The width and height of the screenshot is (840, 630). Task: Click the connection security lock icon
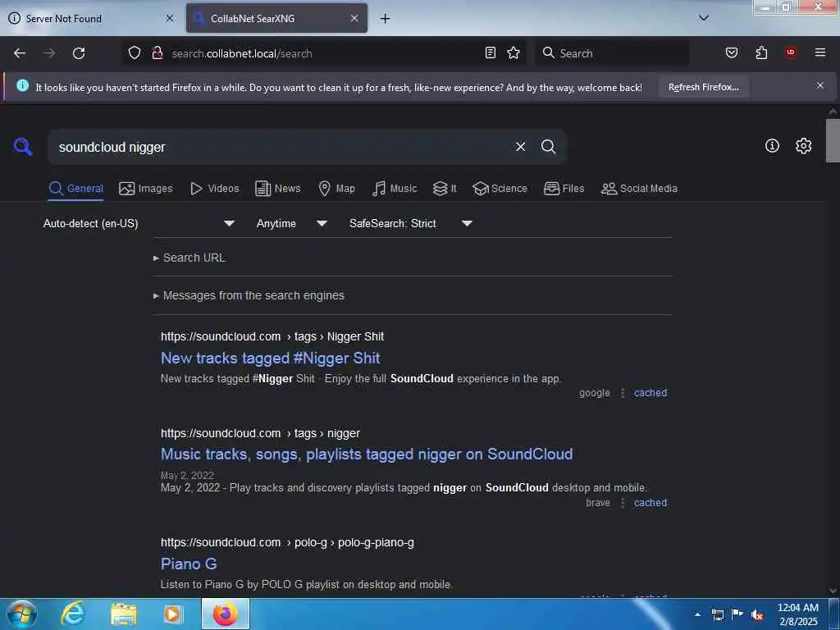157,52
